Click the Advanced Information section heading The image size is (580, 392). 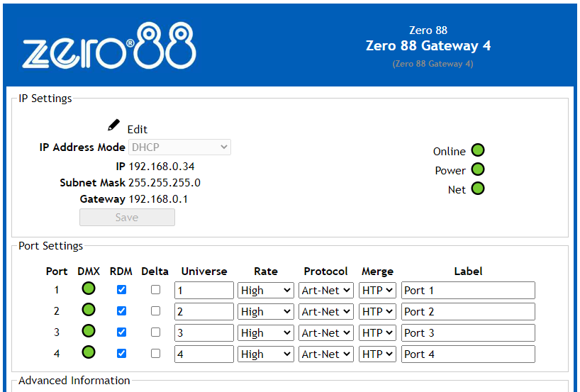coord(74,381)
